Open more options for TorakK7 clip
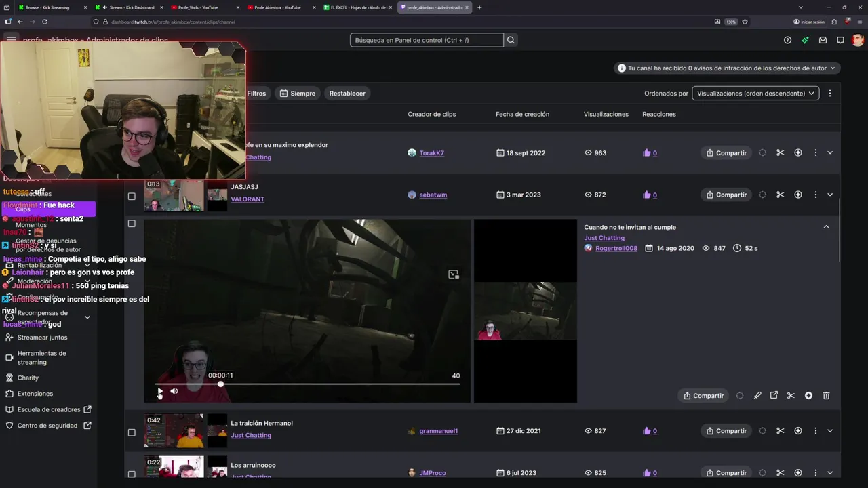The image size is (868, 488). pyautogui.click(x=816, y=153)
